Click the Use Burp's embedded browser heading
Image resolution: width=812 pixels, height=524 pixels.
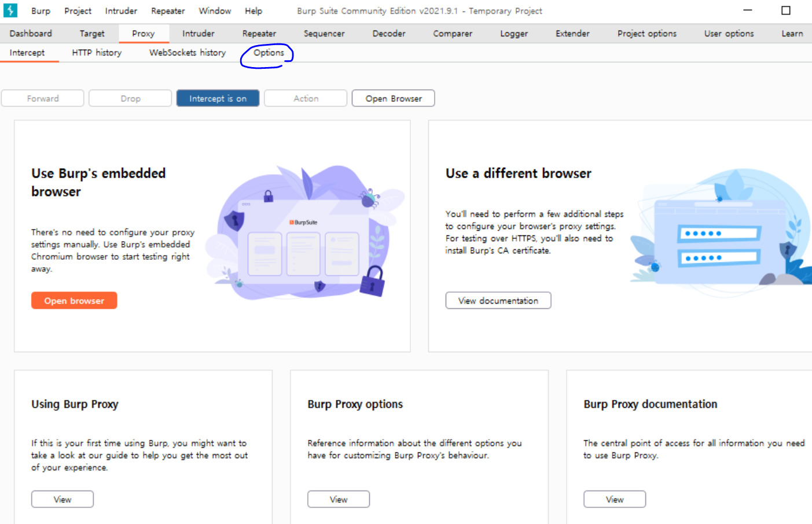click(98, 182)
